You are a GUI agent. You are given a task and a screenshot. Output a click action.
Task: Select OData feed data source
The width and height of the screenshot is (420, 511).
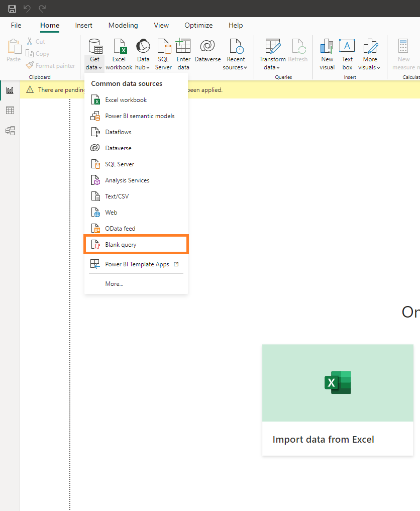tap(136, 229)
